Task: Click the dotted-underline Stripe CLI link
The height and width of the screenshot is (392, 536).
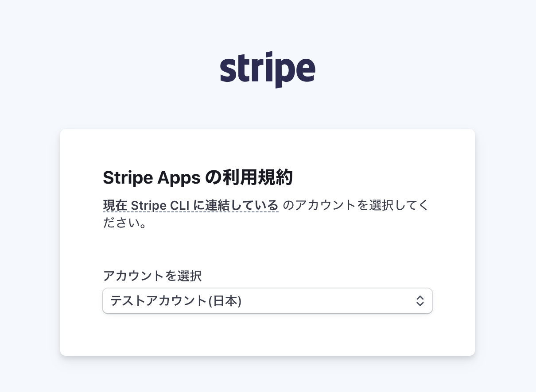Action: point(190,205)
